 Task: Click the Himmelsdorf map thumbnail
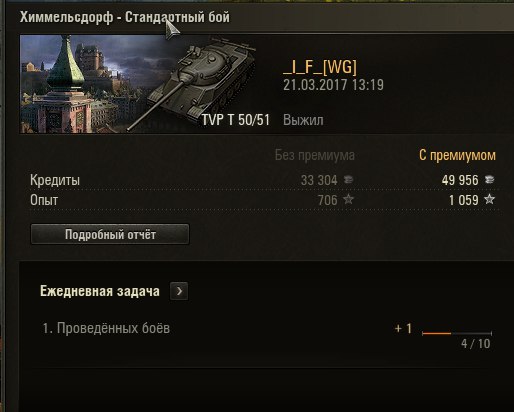(x=77, y=84)
